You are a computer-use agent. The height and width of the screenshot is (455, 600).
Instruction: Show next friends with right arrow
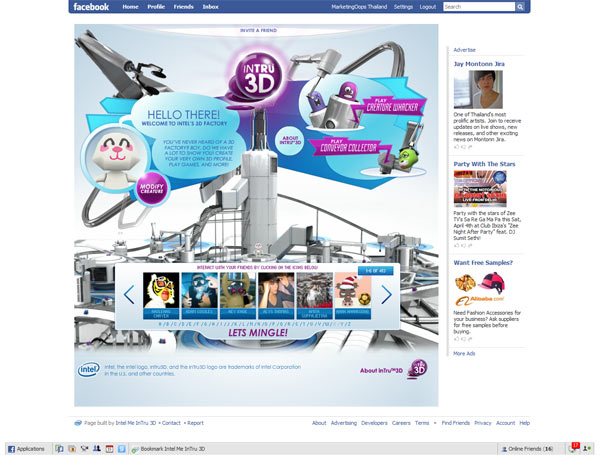(386, 295)
